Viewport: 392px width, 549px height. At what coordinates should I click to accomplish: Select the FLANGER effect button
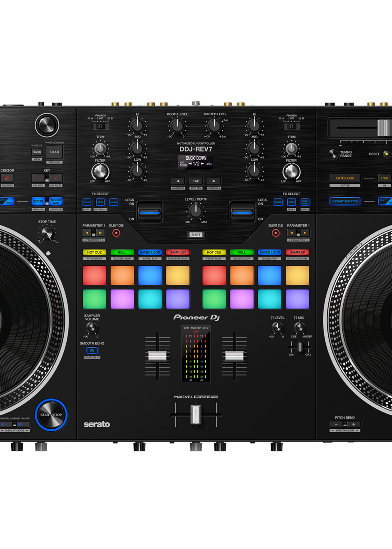[x=114, y=202]
